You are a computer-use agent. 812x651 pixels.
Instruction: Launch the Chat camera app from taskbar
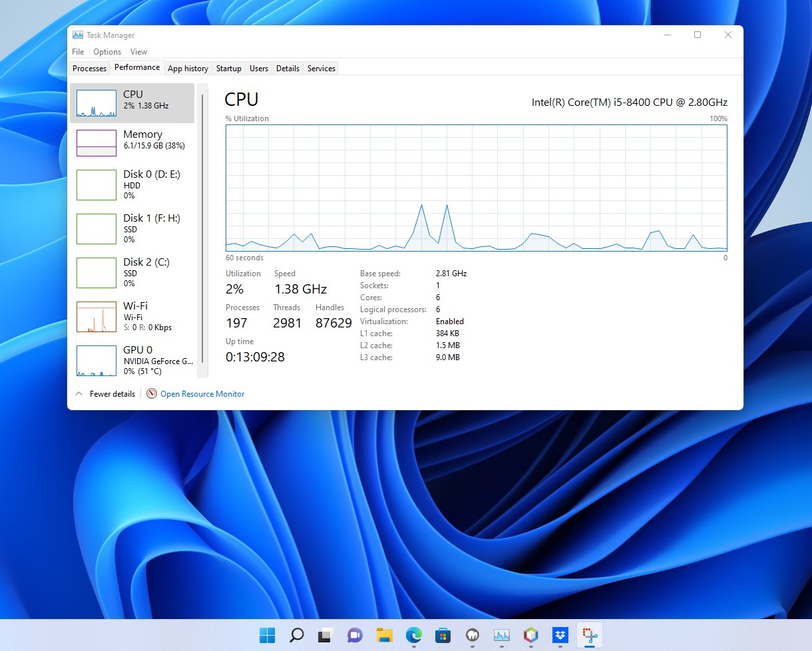click(355, 635)
